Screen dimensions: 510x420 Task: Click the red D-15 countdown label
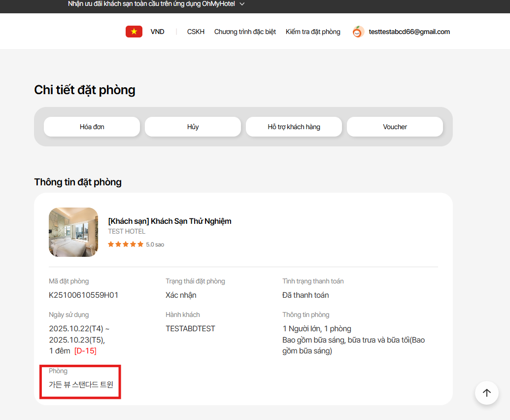coord(85,350)
